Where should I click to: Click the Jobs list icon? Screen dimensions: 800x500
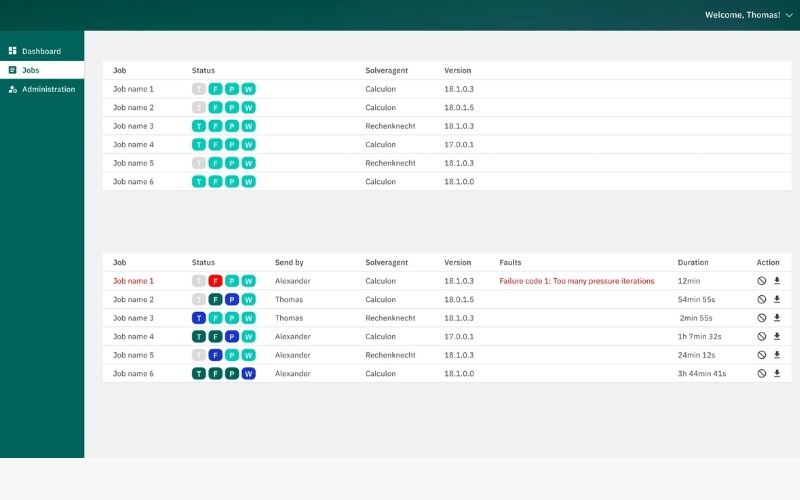coord(13,70)
